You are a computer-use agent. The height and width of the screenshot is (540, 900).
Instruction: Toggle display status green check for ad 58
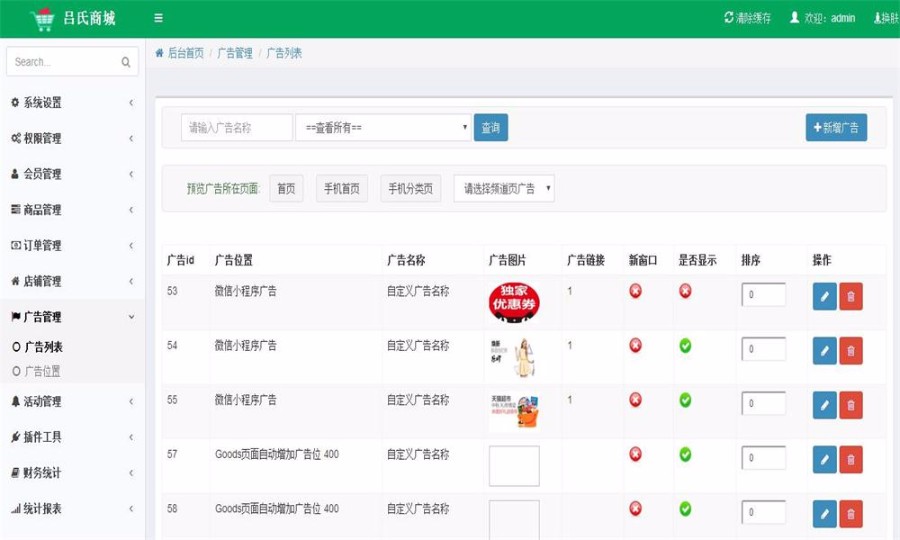[685, 509]
